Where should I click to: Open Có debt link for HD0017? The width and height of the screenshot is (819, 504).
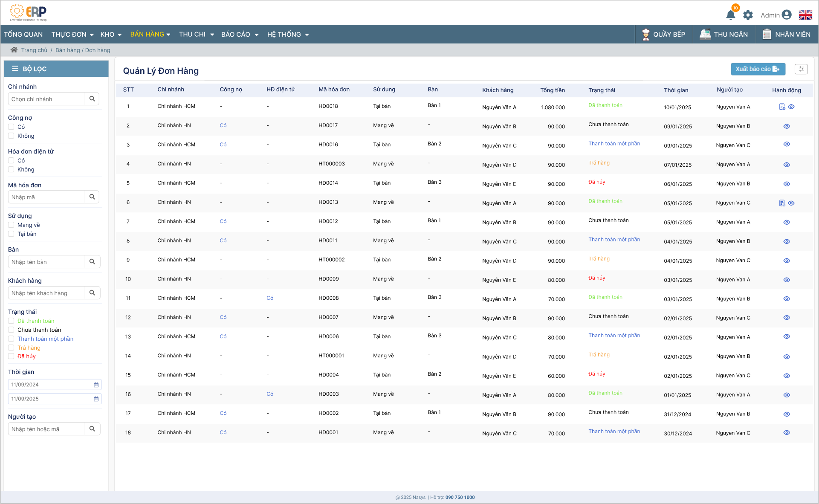tap(223, 125)
